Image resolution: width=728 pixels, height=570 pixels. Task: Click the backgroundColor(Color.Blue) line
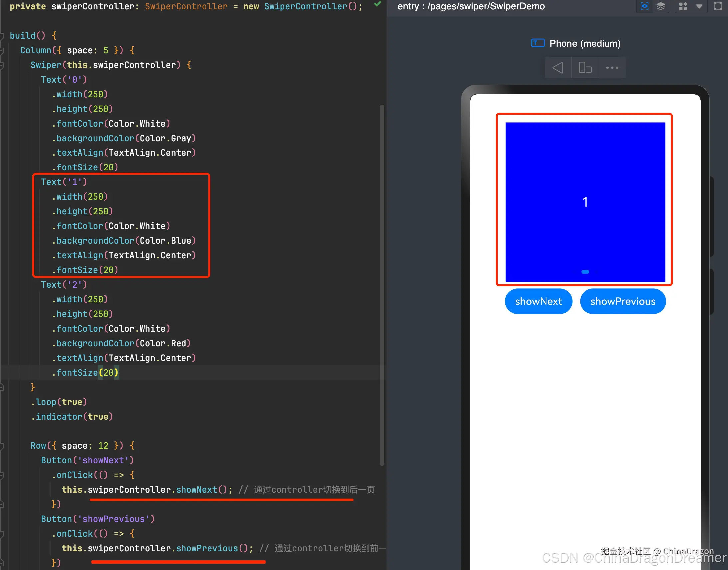(124, 241)
